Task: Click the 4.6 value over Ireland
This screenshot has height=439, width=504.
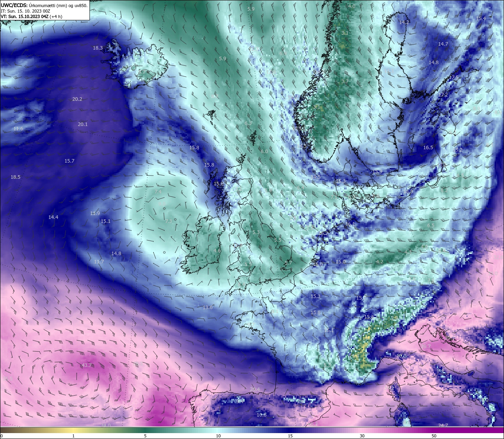Action: (217, 251)
